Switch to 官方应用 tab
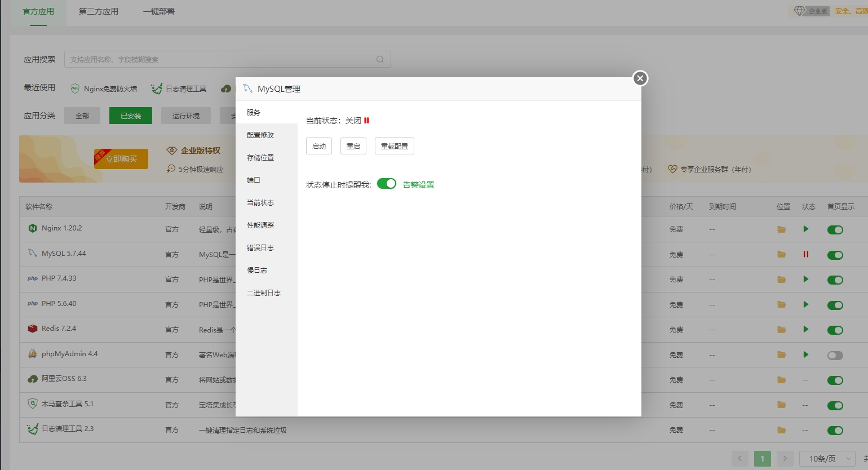Image resolution: width=868 pixels, height=470 pixels. tap(38, 11)
